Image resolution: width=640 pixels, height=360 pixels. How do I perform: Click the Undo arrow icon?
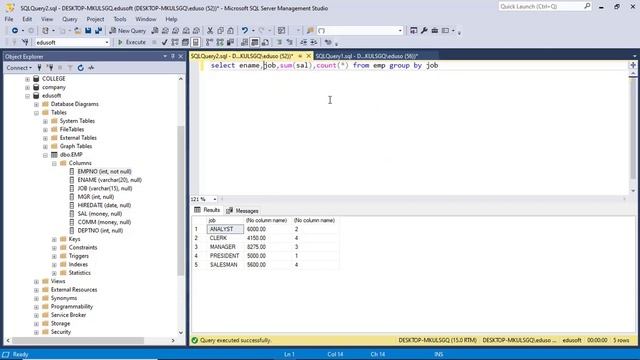245,31
